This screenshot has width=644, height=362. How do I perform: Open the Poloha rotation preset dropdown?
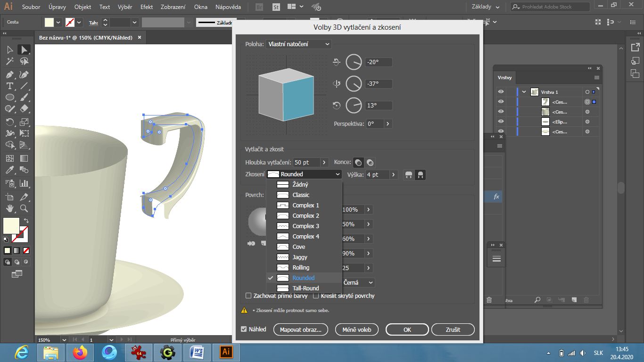298,44
